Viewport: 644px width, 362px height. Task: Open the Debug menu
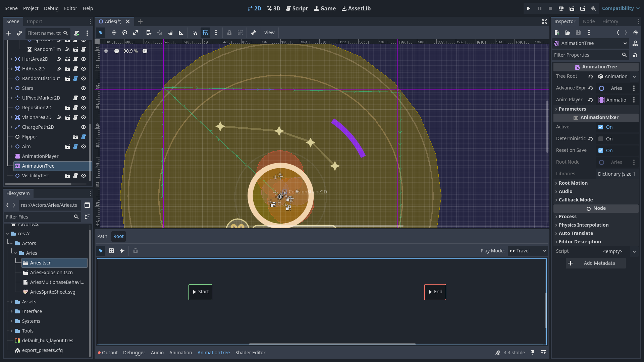(51, 8)
